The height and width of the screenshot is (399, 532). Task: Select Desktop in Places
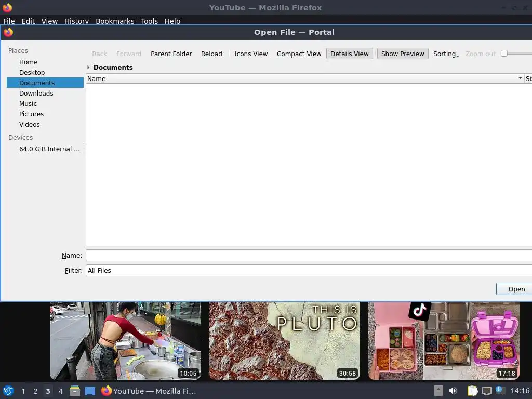point(45,72)
